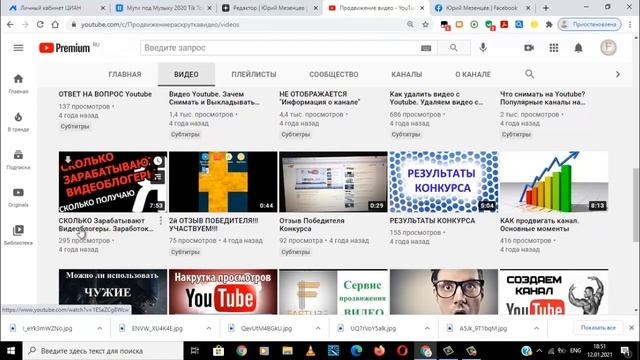Expand options for QevUtM4BGkU.jpg download
The width and height of the screenshot is (640, 360).
click(318, 328)
